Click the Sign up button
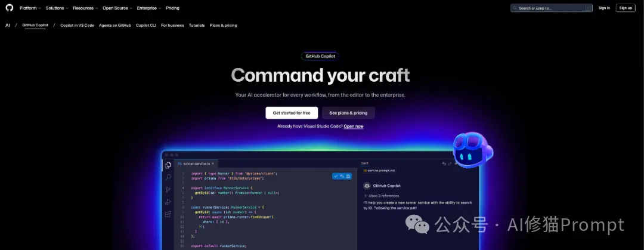 pyautogui.click(x=626, y=8)
